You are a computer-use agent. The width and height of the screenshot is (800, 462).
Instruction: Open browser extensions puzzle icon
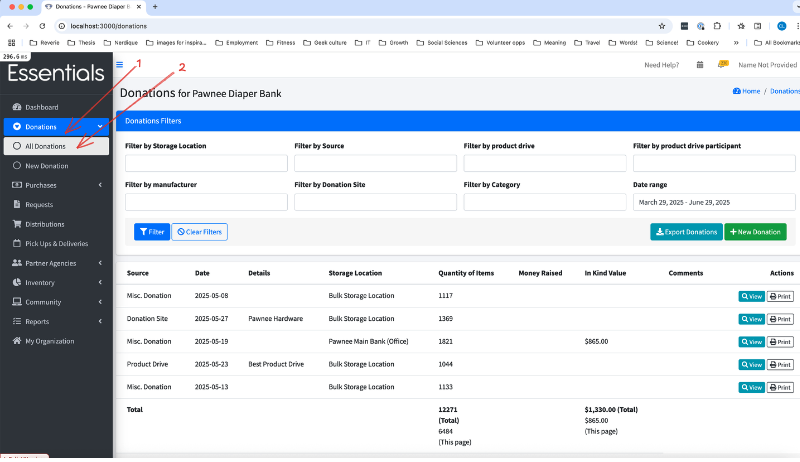coord(717,26)
